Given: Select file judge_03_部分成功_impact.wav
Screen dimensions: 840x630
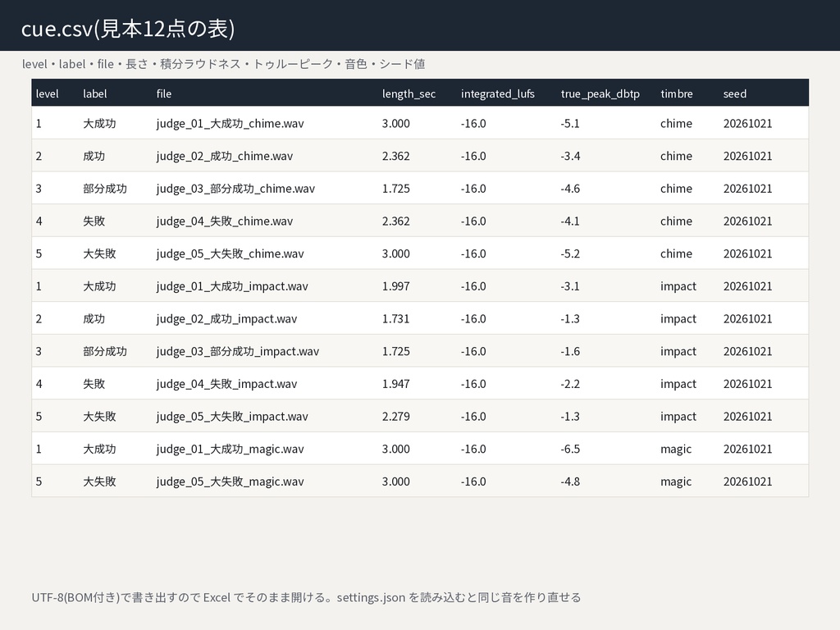Looking at the screenshot, I should tap(237, 351).
